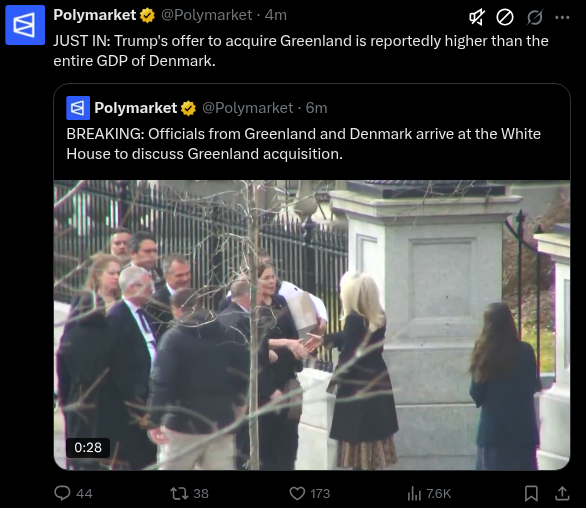Screen dimensions: 586x508
Task: Like the tweet with 173 hearts
Action: [310, 493]
